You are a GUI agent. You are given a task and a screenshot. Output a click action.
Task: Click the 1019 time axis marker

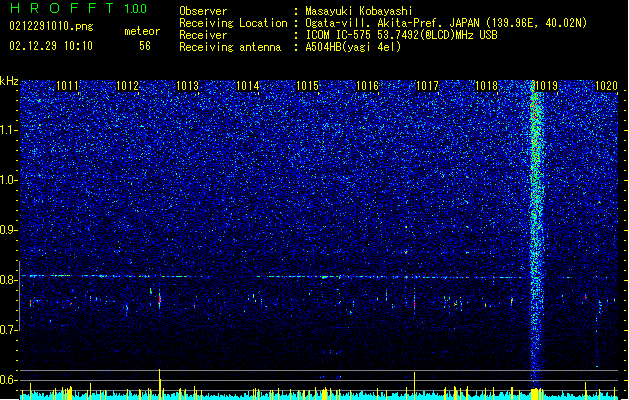pyautogui.click(x=546, y=86)
